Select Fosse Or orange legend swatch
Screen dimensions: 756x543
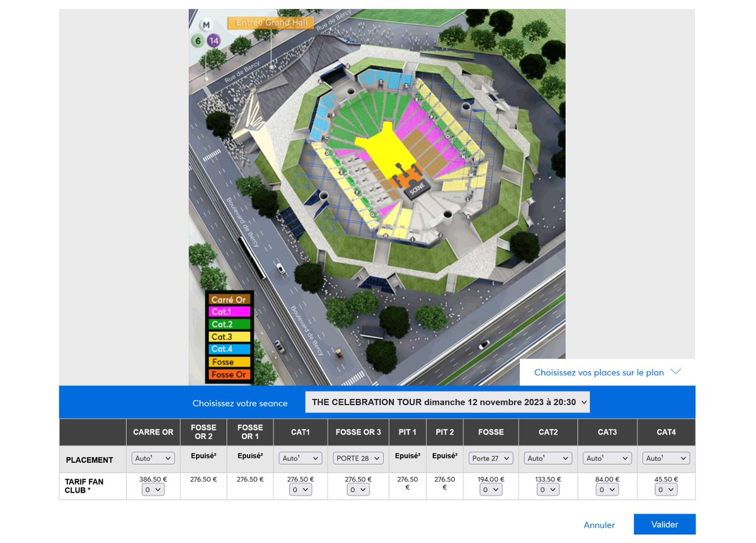tap(229, 375)
